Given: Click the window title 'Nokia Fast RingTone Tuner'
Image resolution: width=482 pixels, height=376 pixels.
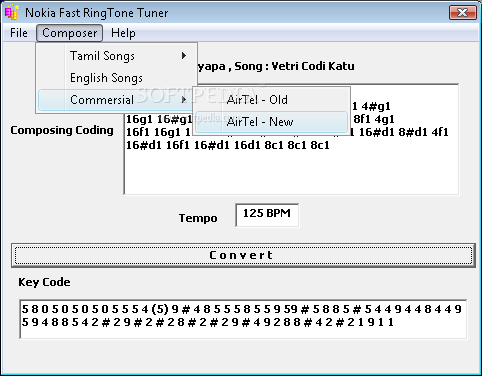Looking at the screenshot, I should click(97, 13).
